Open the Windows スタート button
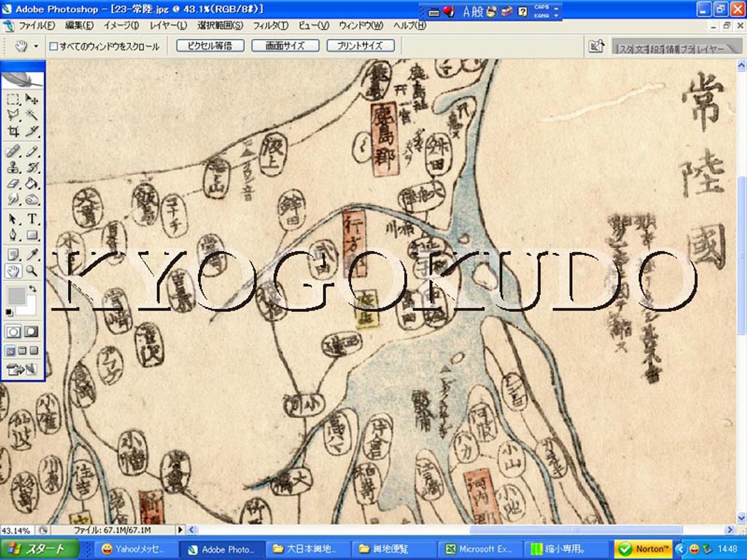This screenshot has width=747, height=560. [x=39, y=549]
